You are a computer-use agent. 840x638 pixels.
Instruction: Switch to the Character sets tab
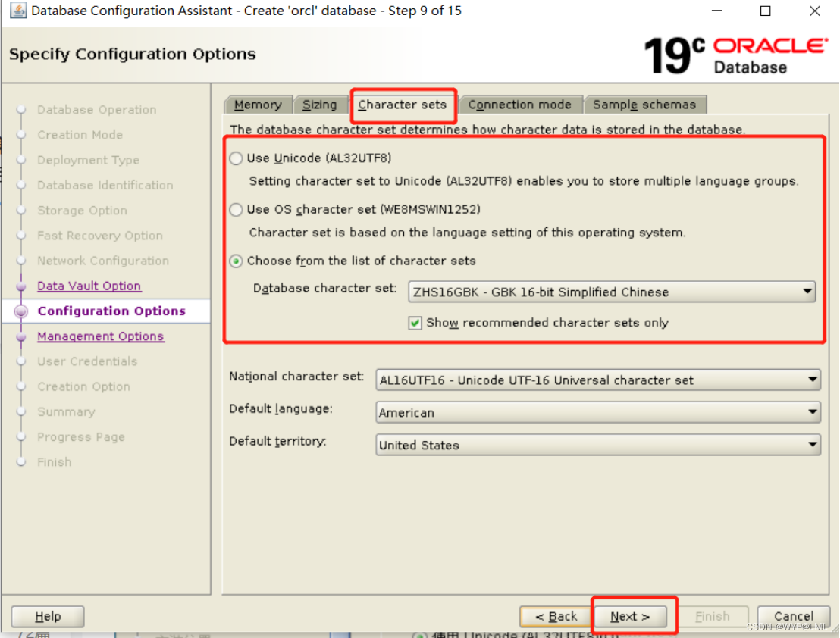[402, 105]
